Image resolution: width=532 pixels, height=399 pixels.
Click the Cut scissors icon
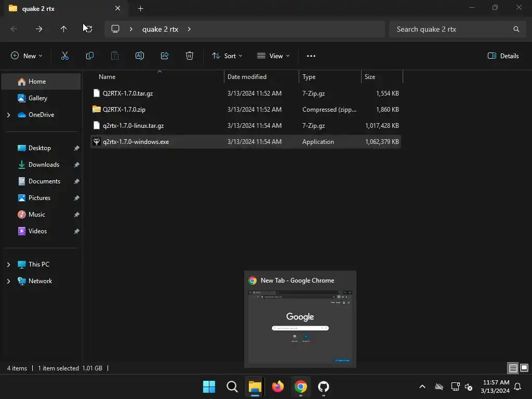[65, 56]
